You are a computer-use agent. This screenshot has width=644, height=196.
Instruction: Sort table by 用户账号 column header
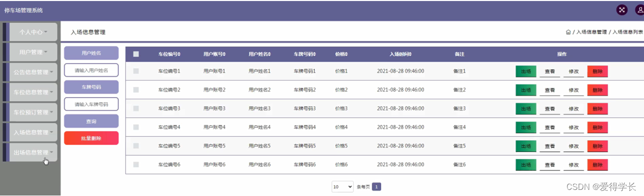(x=214, y=54)
